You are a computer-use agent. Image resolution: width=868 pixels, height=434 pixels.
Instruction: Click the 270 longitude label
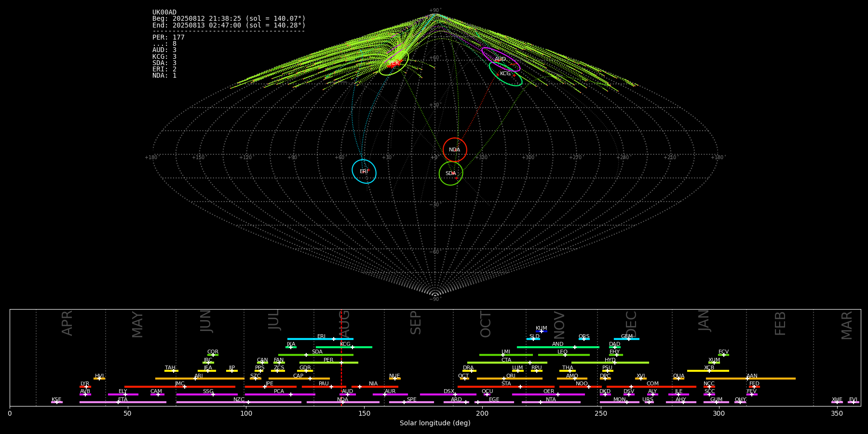(575, 158)
